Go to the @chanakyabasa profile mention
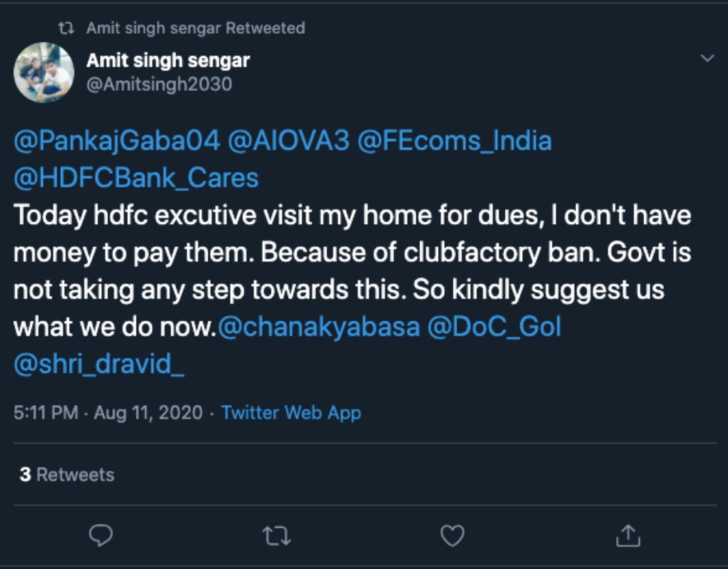728x569 pixels. pos(319,327)
